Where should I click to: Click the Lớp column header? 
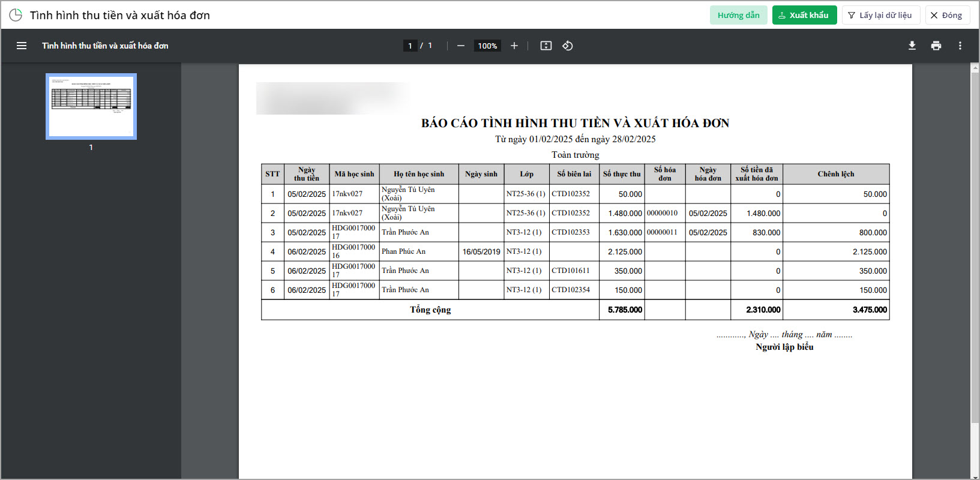[x=527, y=174]
